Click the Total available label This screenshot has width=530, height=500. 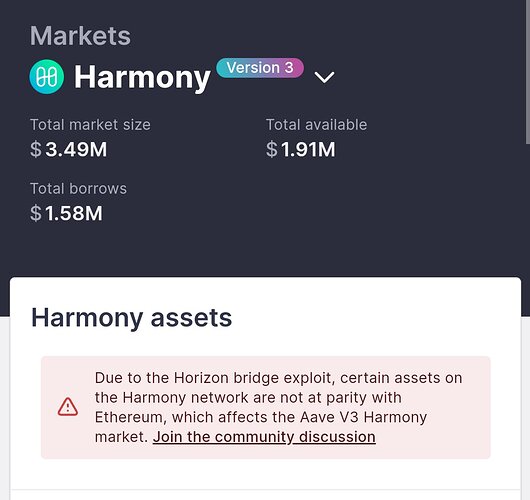316,125
